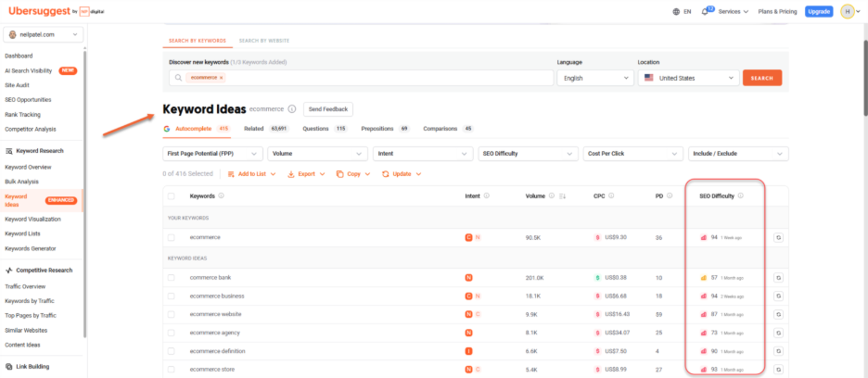Click the Volume column info icon
The width and height of the screenshot is (868, 378).
[552, 195]
